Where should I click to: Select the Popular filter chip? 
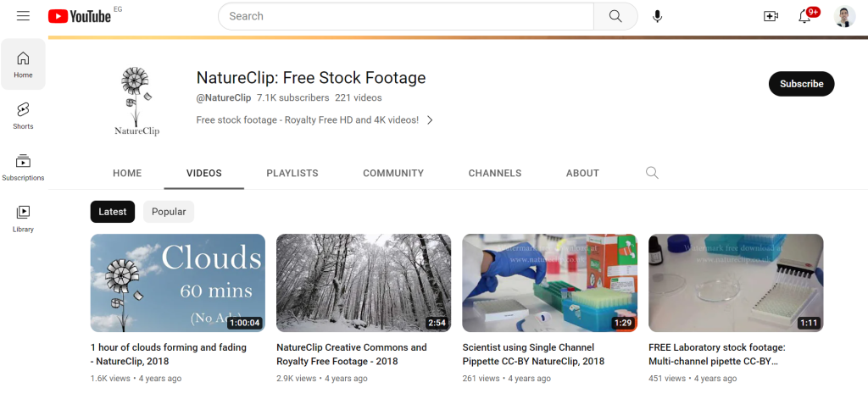pos(169,212)
